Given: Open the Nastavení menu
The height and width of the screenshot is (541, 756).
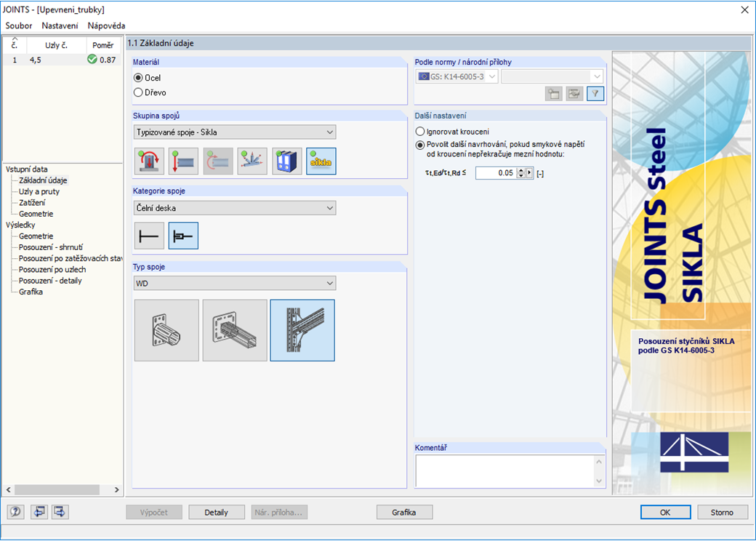Looking at the screenshot, I should (x=60, y=25).
